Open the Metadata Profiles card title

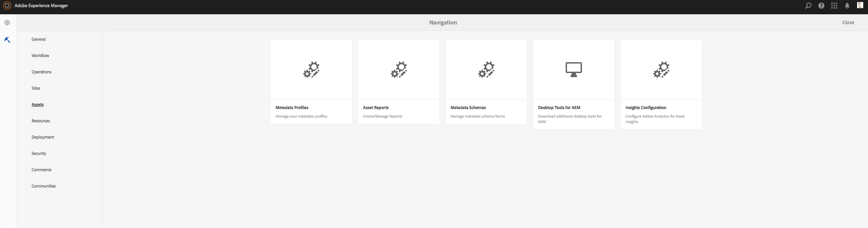(292, 108)
